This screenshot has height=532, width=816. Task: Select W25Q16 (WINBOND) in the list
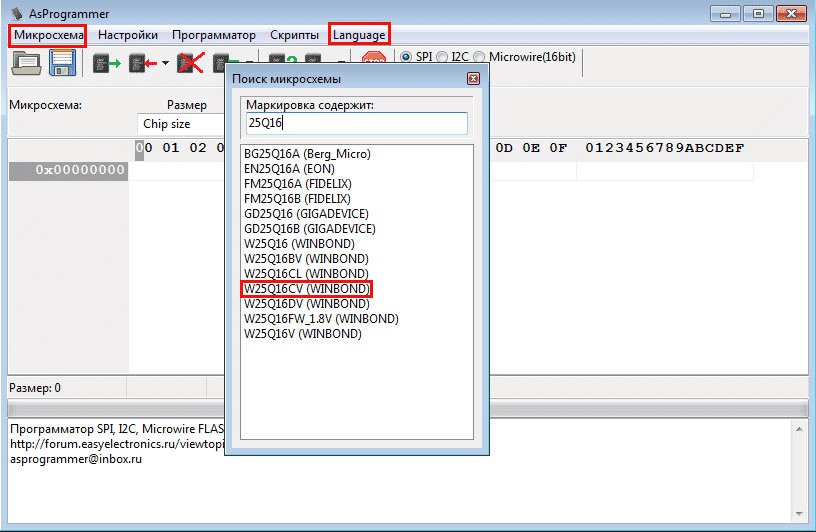pos(299,244)
